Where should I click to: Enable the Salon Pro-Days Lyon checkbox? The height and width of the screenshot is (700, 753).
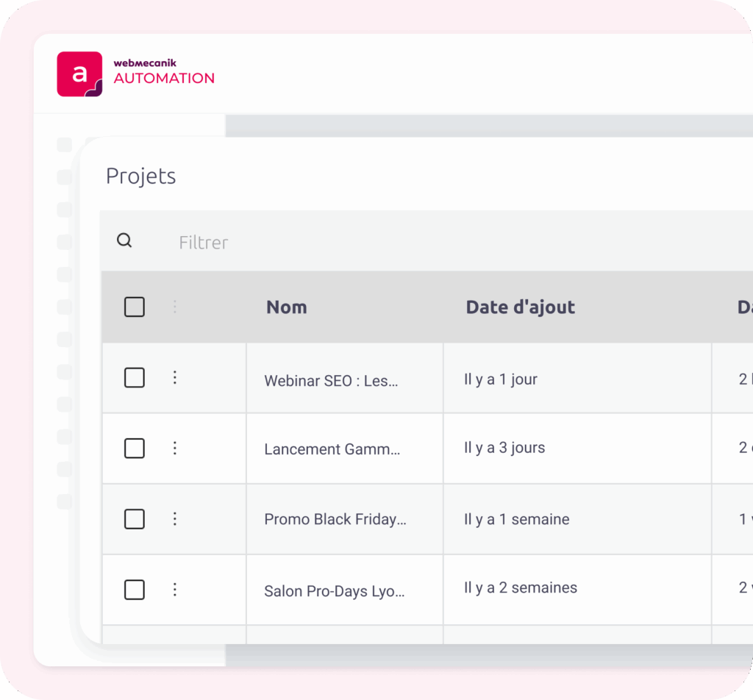(135, 590)
